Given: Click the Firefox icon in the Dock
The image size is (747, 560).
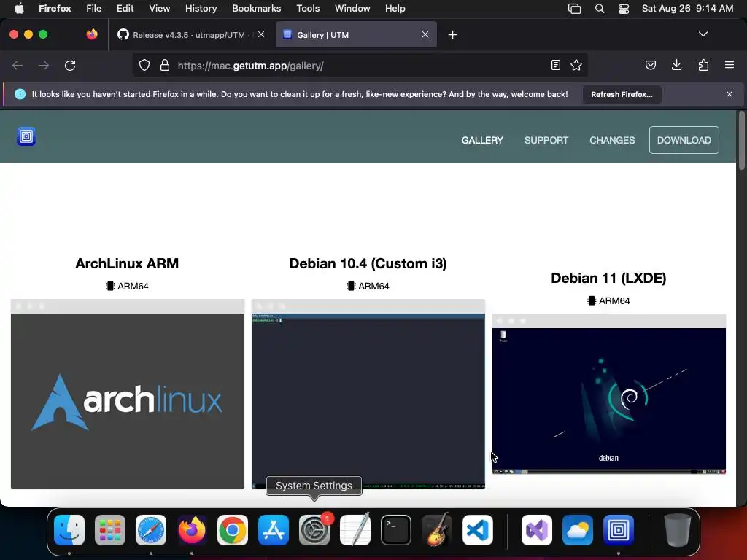Looking at the screenshot, I should coord(192,530).
